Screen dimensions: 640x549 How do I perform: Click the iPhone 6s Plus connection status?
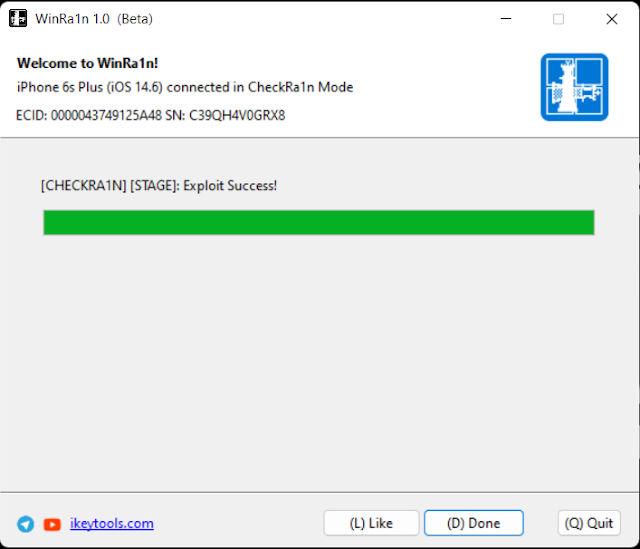pyautogui.click(x=185, y=87)
